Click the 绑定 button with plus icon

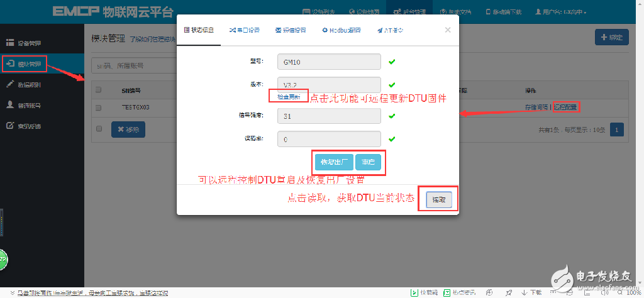tap(611, 37)
